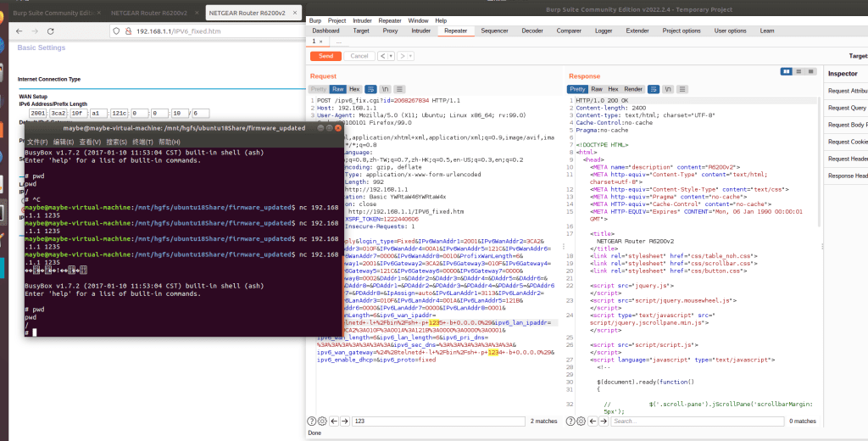Send the Repeater request
868x441 pixels.
pyautogui.click(x=325, y=56)
